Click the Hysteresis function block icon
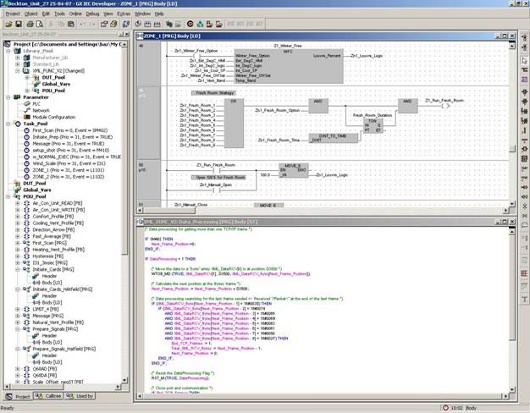Screen dimensions: 530x413 pos(27,256)
